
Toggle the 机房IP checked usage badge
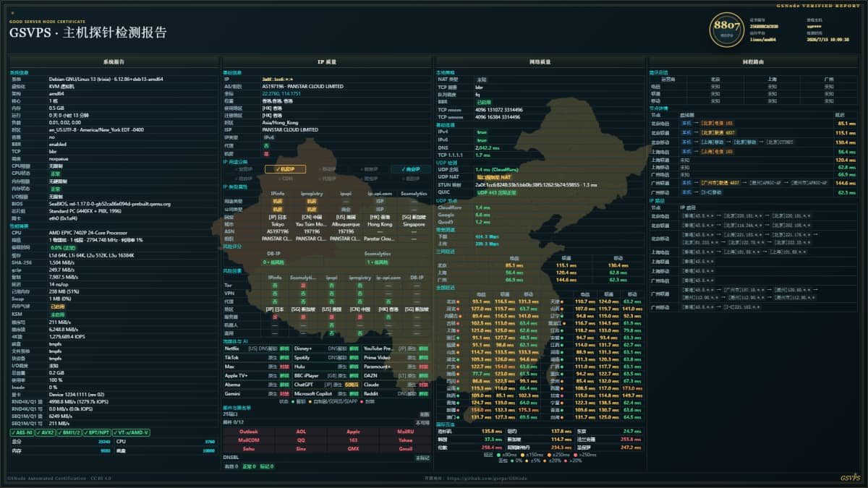(285, 169)
